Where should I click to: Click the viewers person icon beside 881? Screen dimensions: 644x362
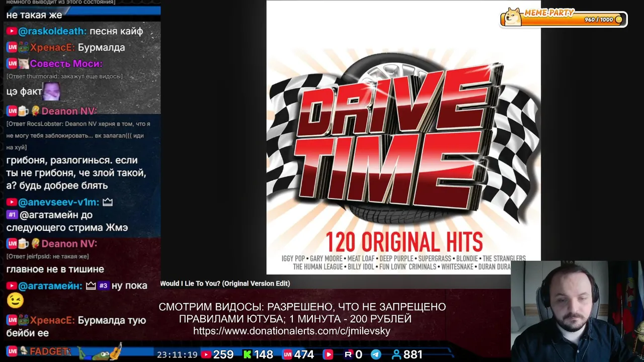pos(396,355)
